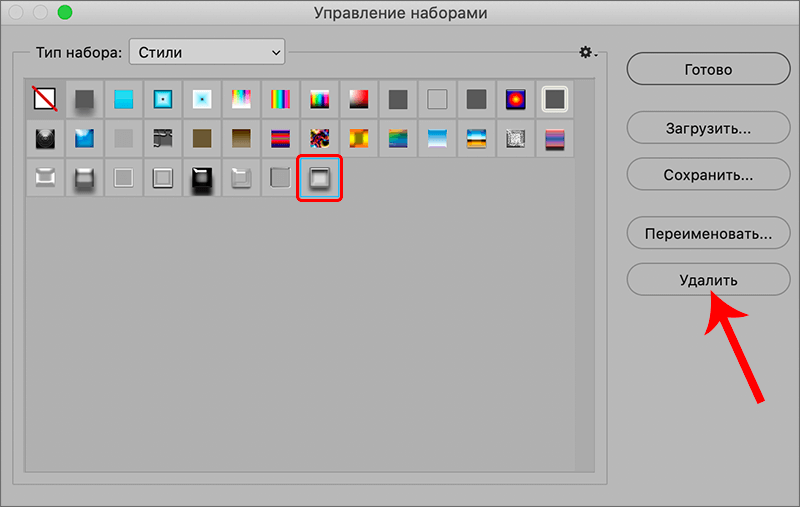The width and height of the screenshot is (800, 507).
Task: Click the presets list vertical scrollbar
Action: point(585,275)
